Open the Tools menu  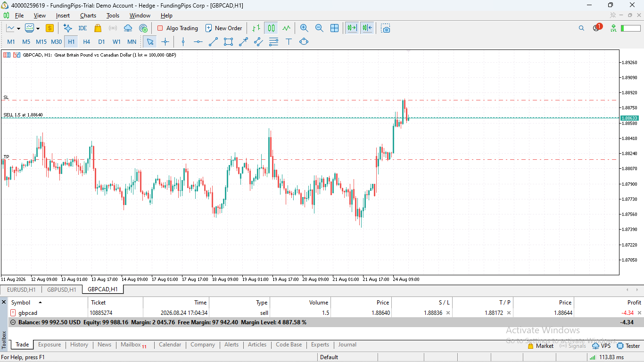(113, 16)
